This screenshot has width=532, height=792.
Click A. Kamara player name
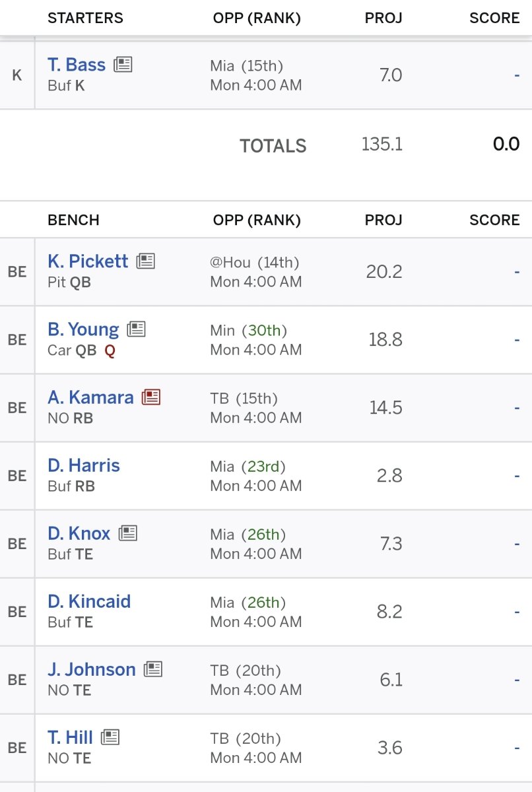pyautogui.click(x=90, y=397)
